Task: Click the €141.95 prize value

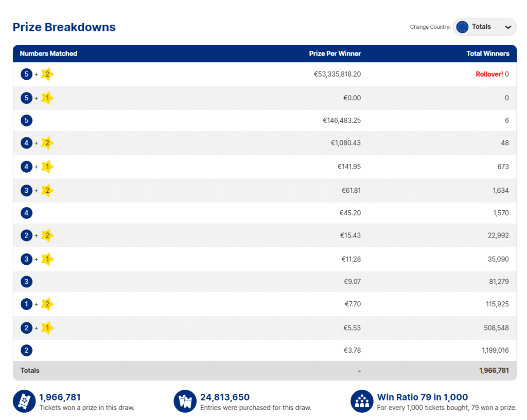Action: click(x=349, y=167)
